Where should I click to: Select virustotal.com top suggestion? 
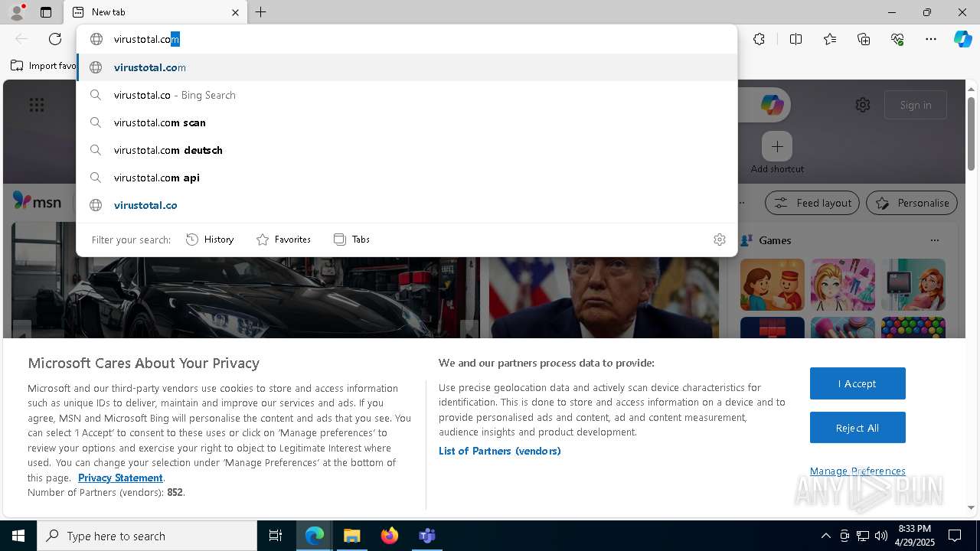click(x=407, y=67)
